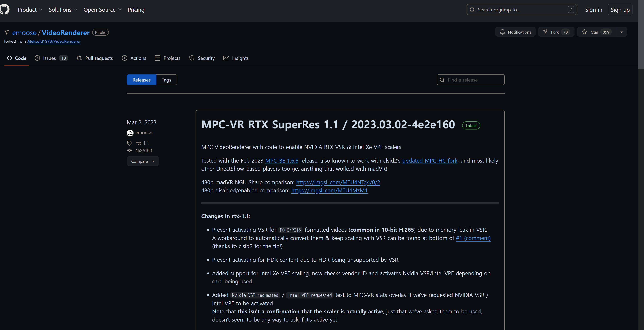Screen dimensions: 644x330
Task: Click the Nvidia-VSR-requested code text
Action: pos(255,295)
